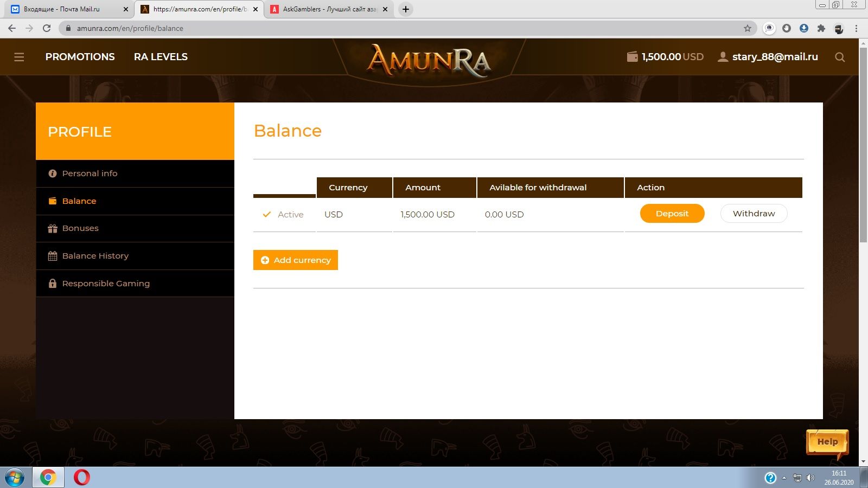The width and height of the screenshot is (868, 488).
Task: Click the Chrome taskbar icon
Action: point(48,478)
